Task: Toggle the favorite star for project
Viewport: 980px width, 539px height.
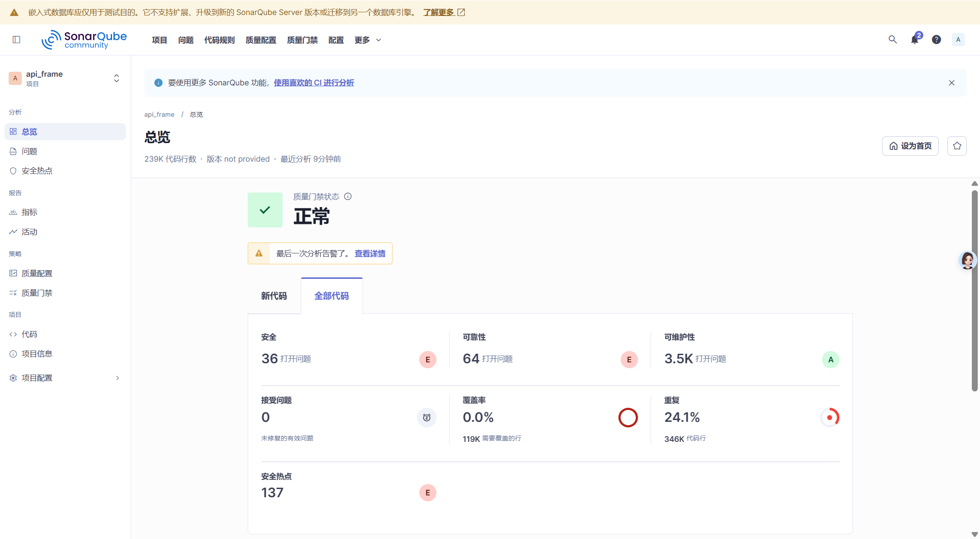Action: [x=957, y=146]
